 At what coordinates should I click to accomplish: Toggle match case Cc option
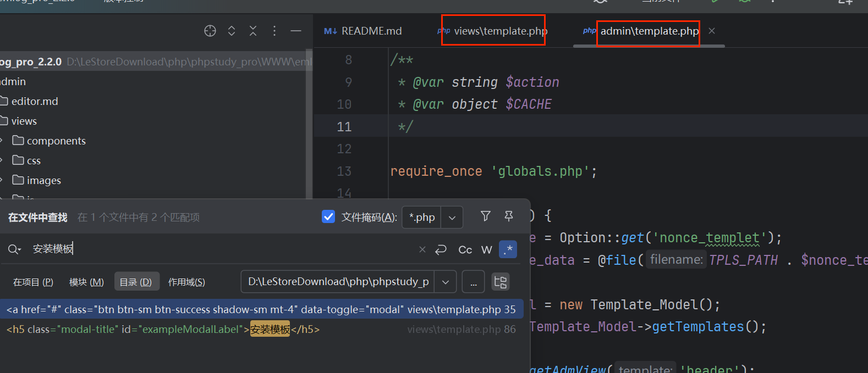click(x=465, y=249)
